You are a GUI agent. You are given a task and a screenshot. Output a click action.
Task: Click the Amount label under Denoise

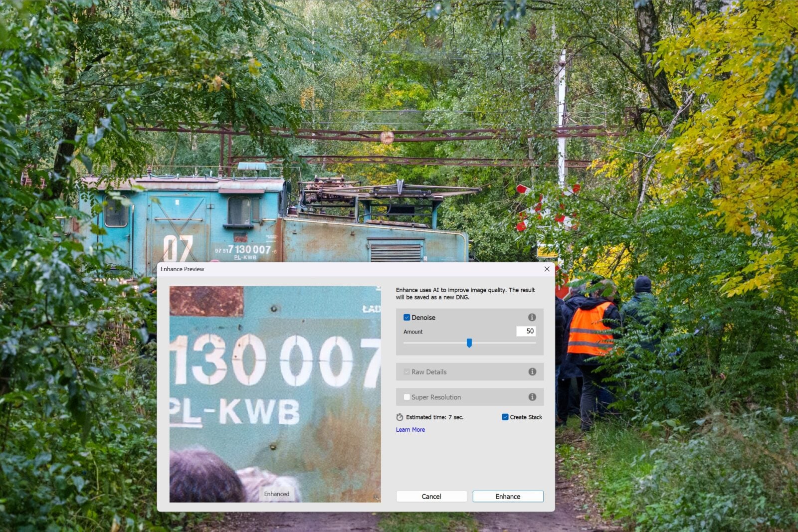click(x=412, y=332)
